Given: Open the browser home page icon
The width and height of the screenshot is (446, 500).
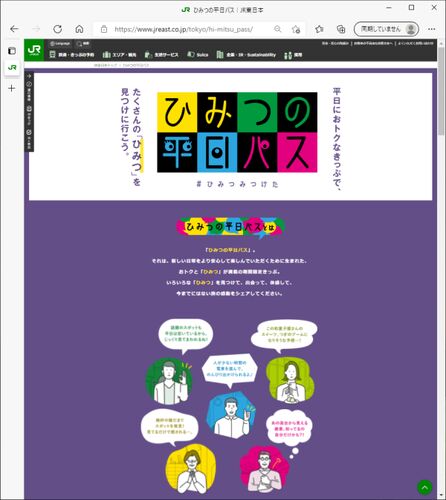Looking at the screenshot, I should click(79, 29).
